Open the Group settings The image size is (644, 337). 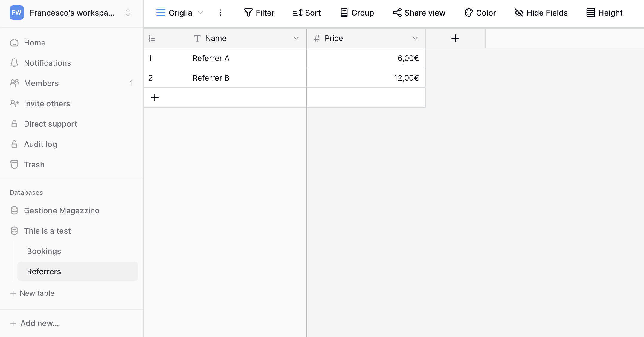[357, 13]
